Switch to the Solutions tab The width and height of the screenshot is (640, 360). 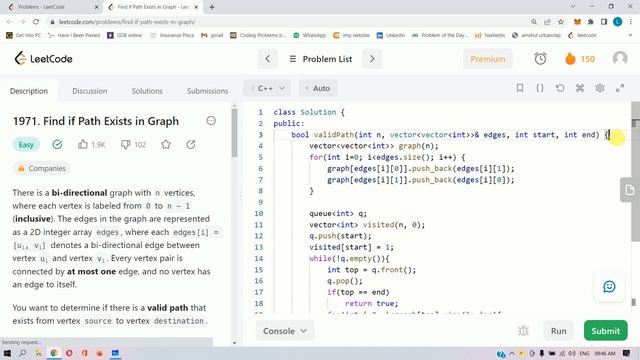click(147, 91)
